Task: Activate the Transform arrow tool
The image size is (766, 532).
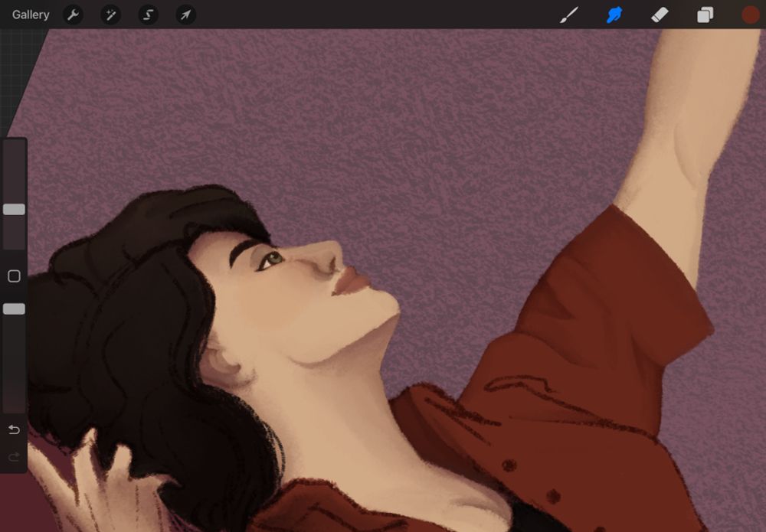Action: pos(185,15)
